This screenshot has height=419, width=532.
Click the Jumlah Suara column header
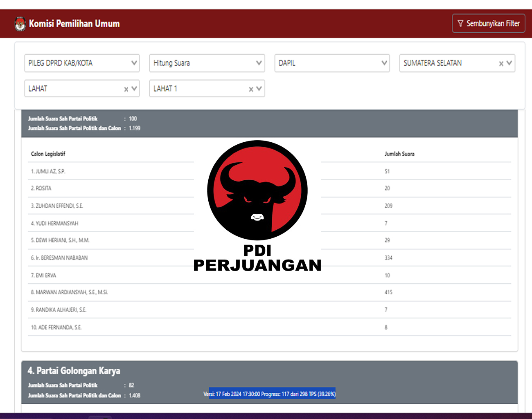pyautogui.click(x=399, y=154)
